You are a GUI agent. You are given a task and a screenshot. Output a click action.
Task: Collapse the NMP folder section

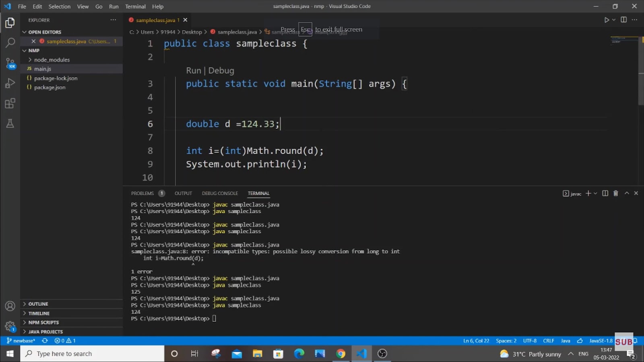[72, 50]
